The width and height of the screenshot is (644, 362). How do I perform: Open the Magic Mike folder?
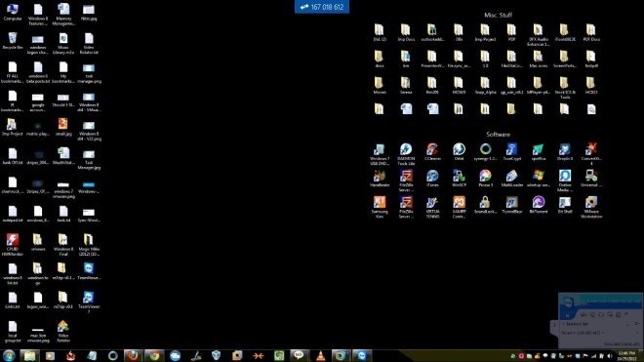pyautogui.click(x=89, y=245)
